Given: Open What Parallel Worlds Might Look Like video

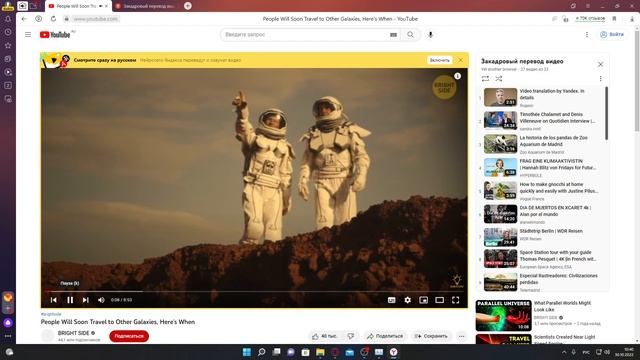Looking at the screenshot, I should (x=562, y=306).
